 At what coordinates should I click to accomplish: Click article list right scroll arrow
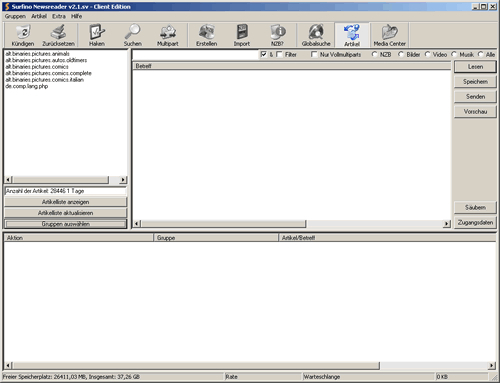[x=447, y=224]
